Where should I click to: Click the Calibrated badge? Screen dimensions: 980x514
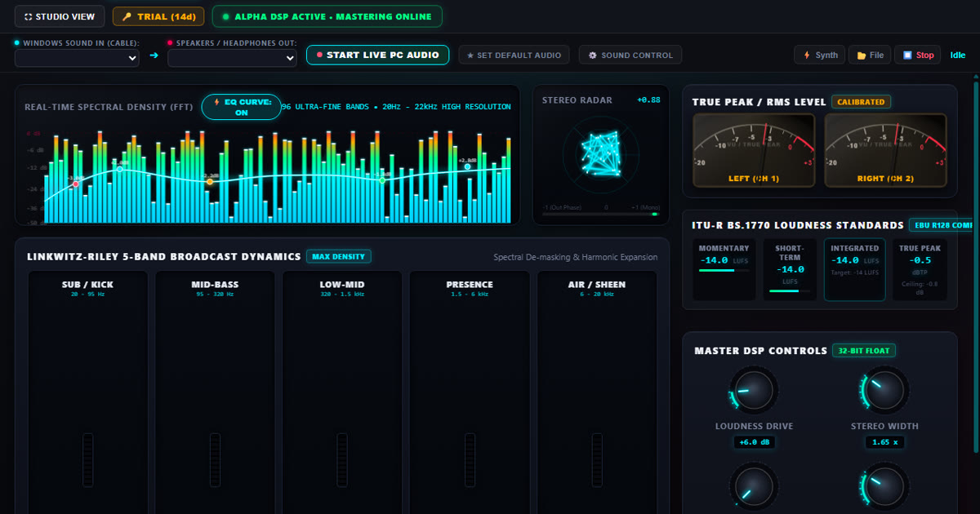point(861,102)
